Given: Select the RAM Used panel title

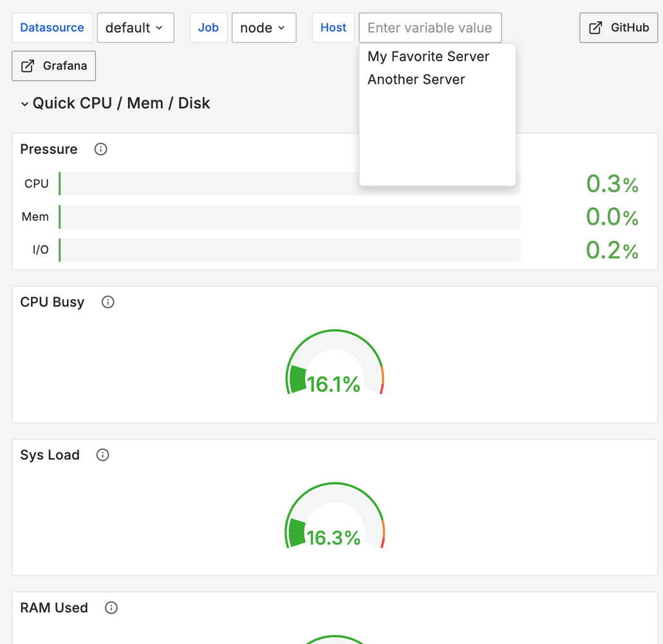Looking at the screenshot, I should [54, 607].
